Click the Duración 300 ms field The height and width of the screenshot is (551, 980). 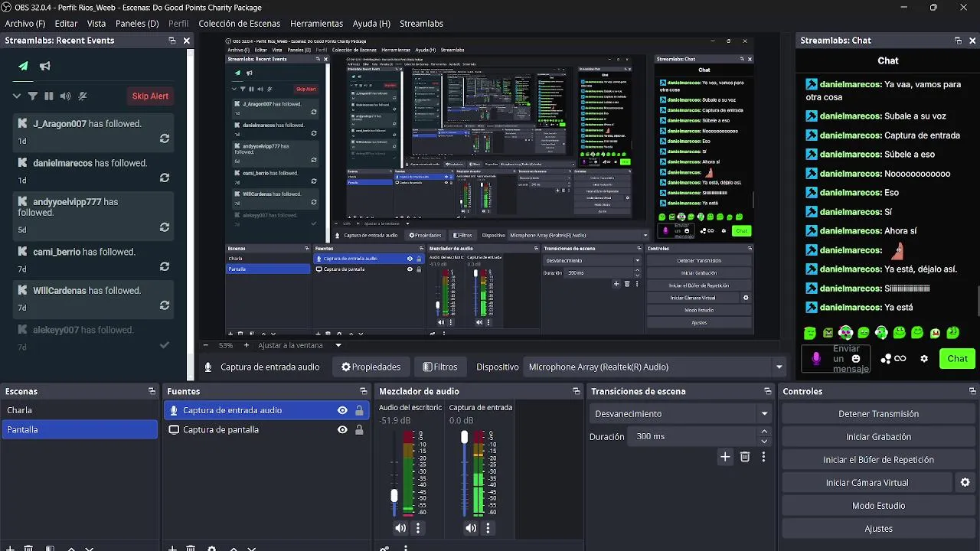coord(693,437)
